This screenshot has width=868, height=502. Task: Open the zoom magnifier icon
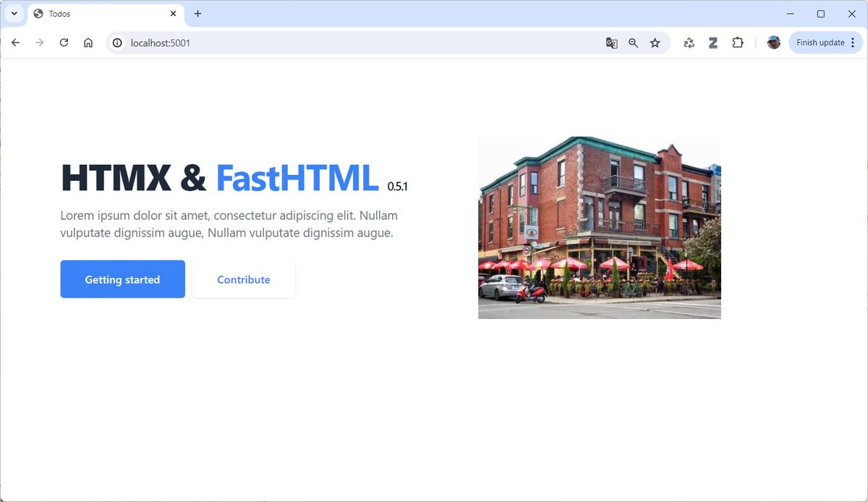tap(634, 43)
